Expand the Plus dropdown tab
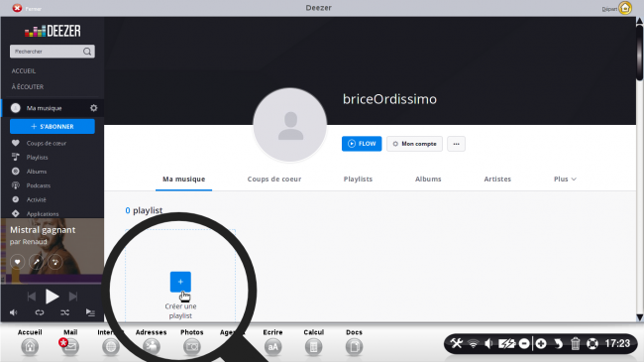The image size is (644, 362). (565, 179)
